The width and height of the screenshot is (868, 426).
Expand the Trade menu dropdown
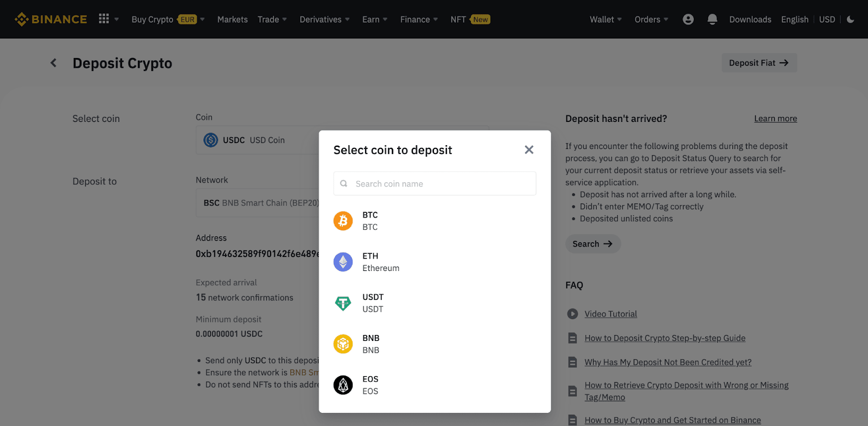(x=272, y=20)
